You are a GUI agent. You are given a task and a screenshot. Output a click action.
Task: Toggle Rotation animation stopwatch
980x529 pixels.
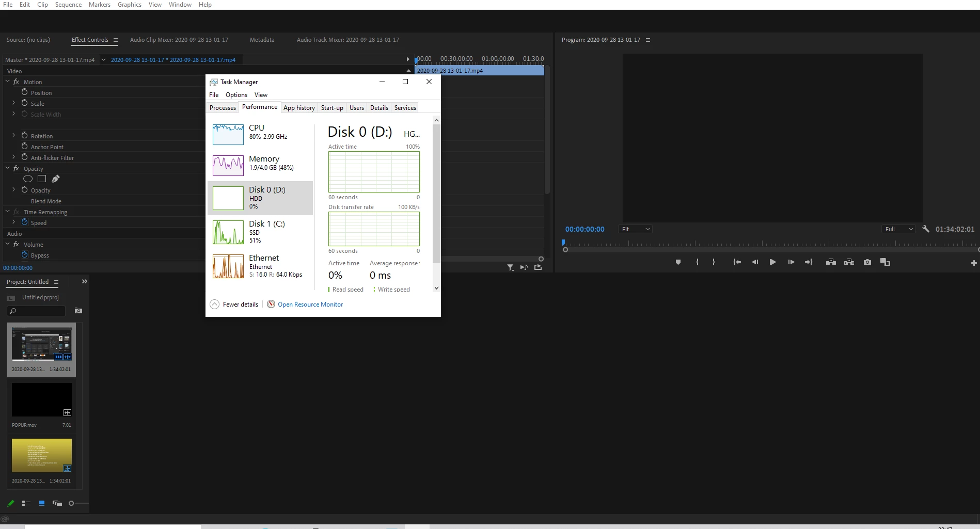click(x=24, y=135)
